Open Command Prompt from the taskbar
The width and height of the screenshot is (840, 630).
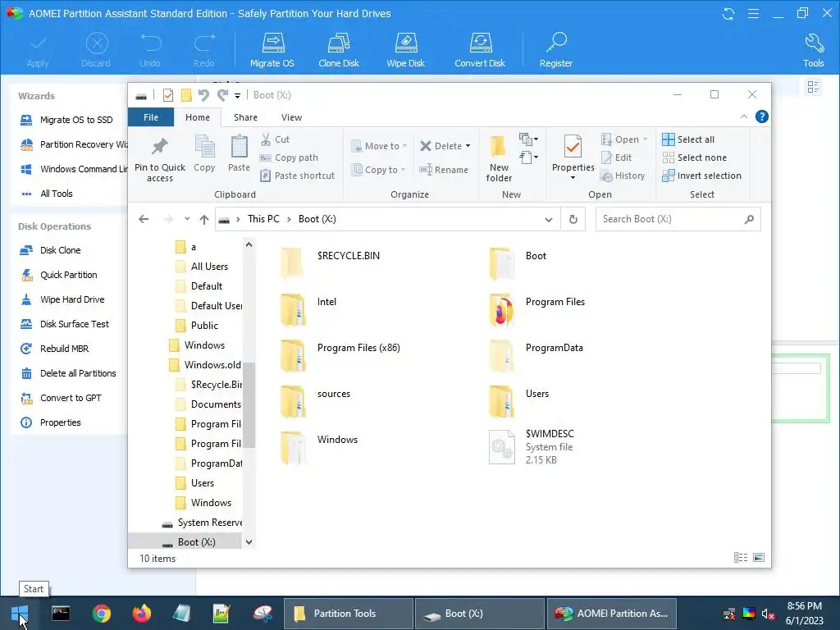pos(61,614)
